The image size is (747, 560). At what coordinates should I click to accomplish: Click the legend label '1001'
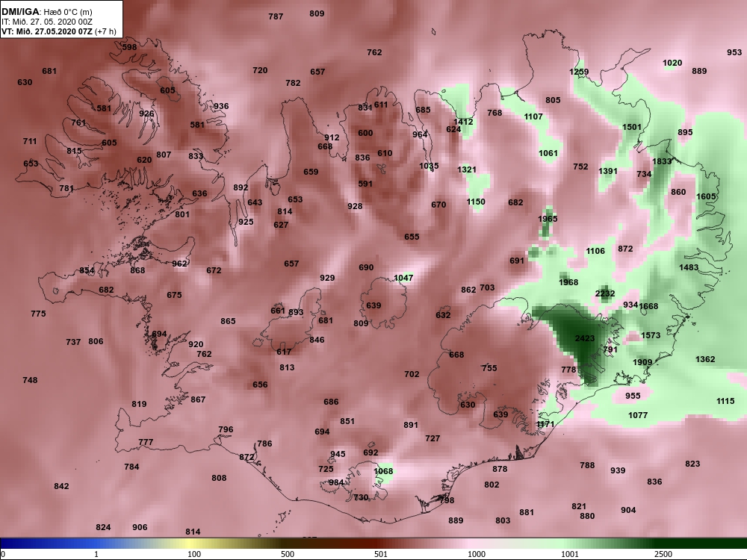tap(570, 554)
